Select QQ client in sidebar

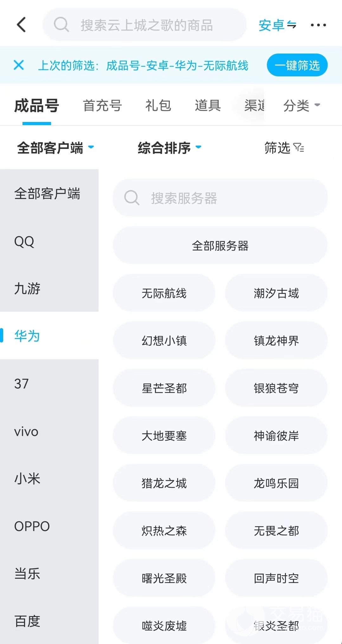click(x=24, y=241)
